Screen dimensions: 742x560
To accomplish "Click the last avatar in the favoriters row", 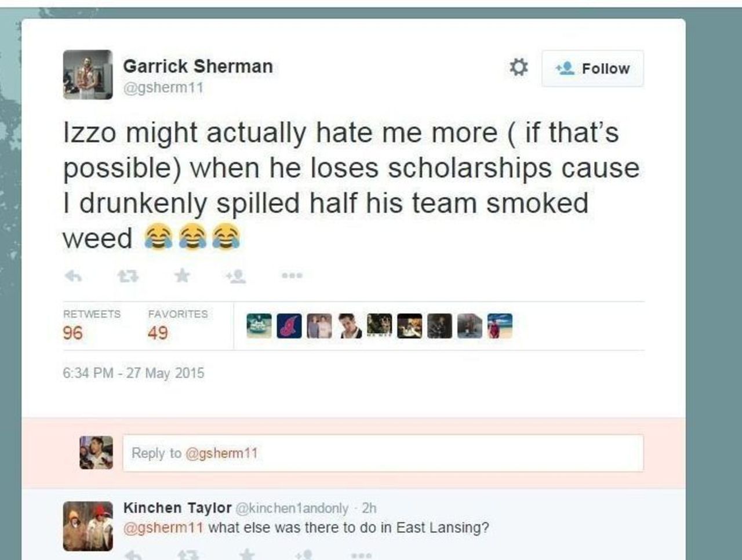I will [x=500, y=326].
